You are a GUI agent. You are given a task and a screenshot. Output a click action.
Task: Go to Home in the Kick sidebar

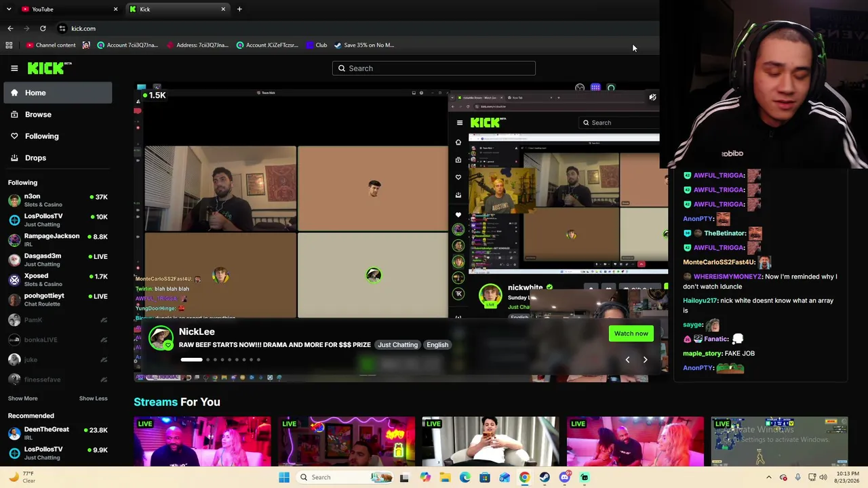click(x=58, y=93)
